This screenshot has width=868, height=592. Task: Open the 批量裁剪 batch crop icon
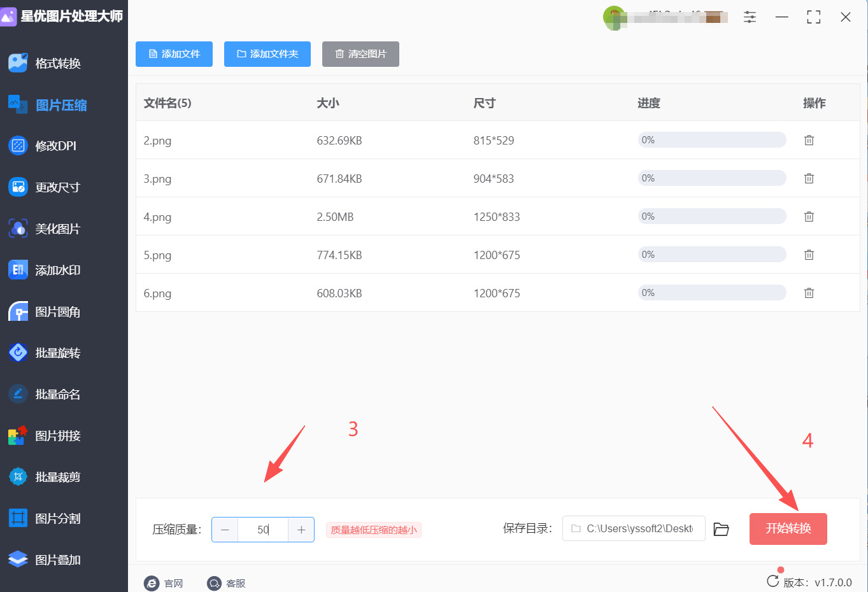[18, 477]
